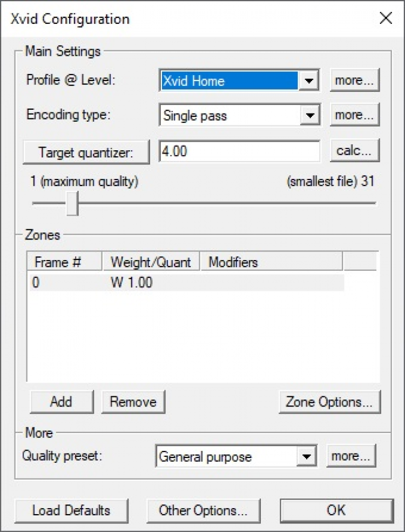
Task: Select the Weight/Quant column header
Action: pyautogui.click(x=151, y=262)
